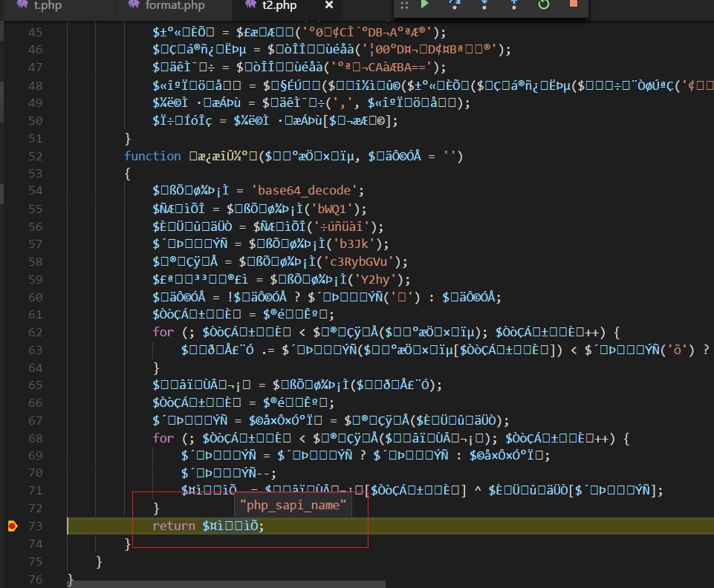Click the PHP elephant icon on t.php tab
The height and width of the screenshot is (588, 714).
(23, 4)
